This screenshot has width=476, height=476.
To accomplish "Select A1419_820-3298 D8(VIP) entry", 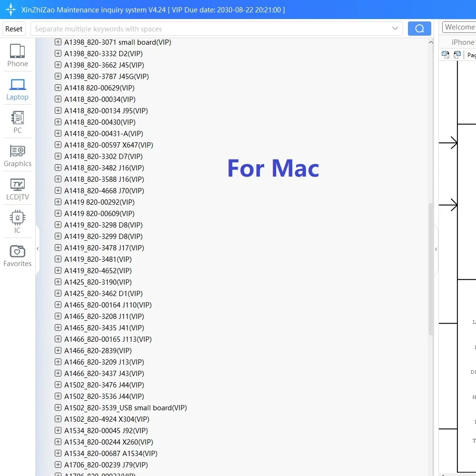I will point(103,225).
